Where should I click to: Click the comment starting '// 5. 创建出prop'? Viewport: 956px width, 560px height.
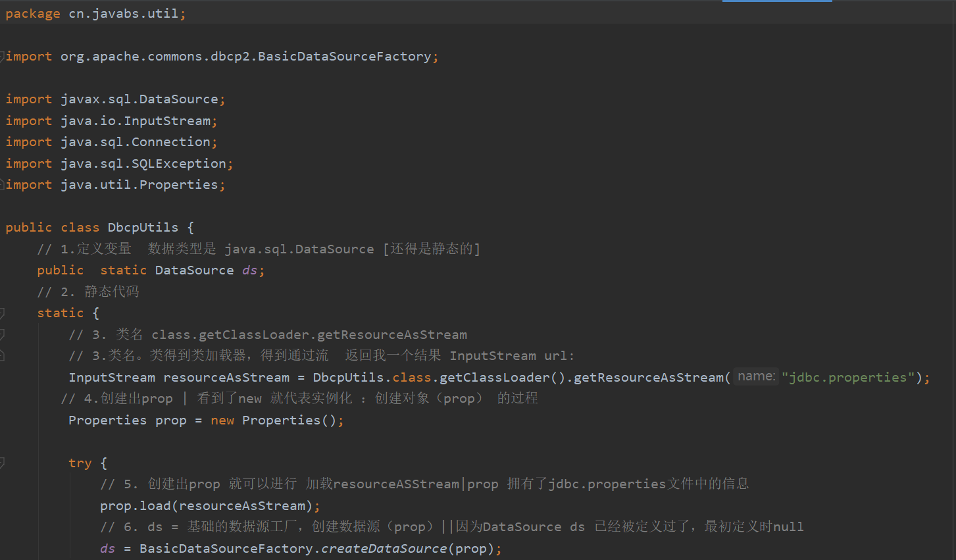pyautogui.click(x=424, y=484)
